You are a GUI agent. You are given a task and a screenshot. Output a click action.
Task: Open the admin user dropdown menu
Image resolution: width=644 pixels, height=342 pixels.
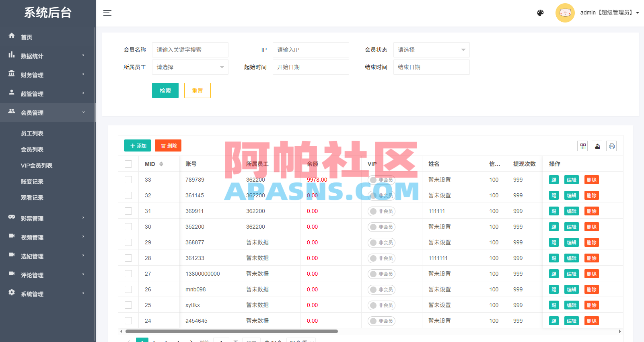tap(609, 13)
